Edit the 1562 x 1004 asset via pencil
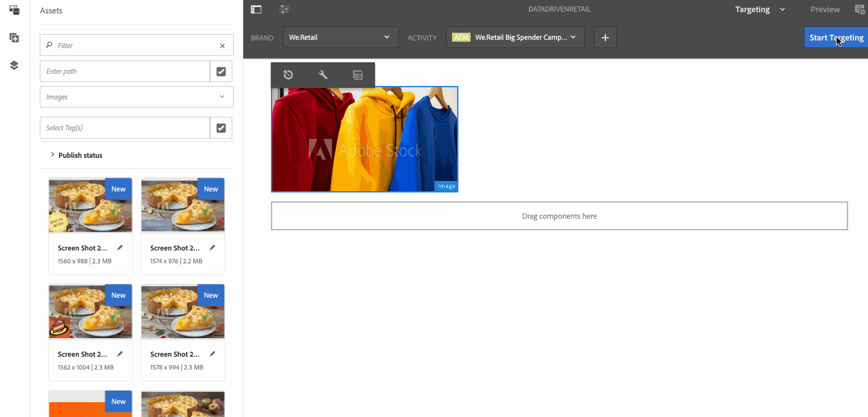The width and height of the screenshot is (868, 417). tap(120, 353)
